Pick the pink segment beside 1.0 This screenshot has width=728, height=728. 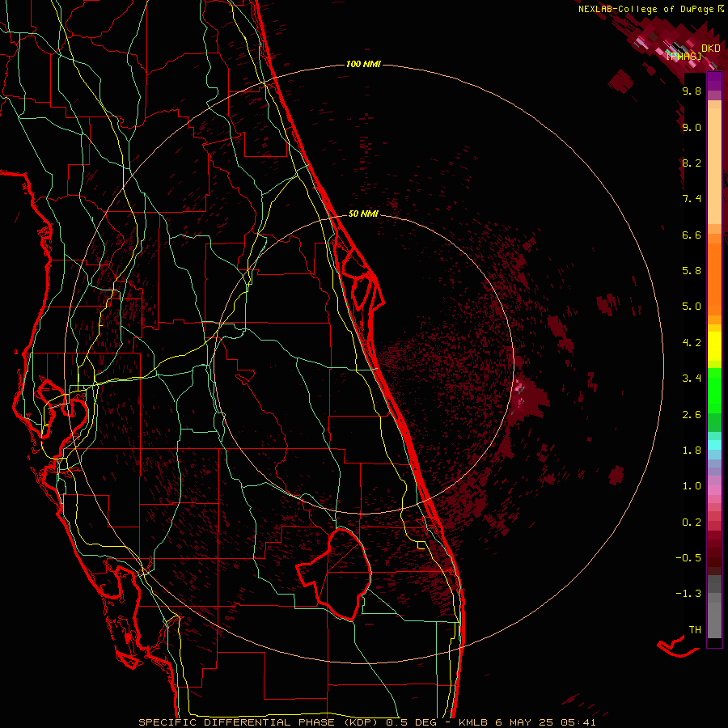(714, 490)
